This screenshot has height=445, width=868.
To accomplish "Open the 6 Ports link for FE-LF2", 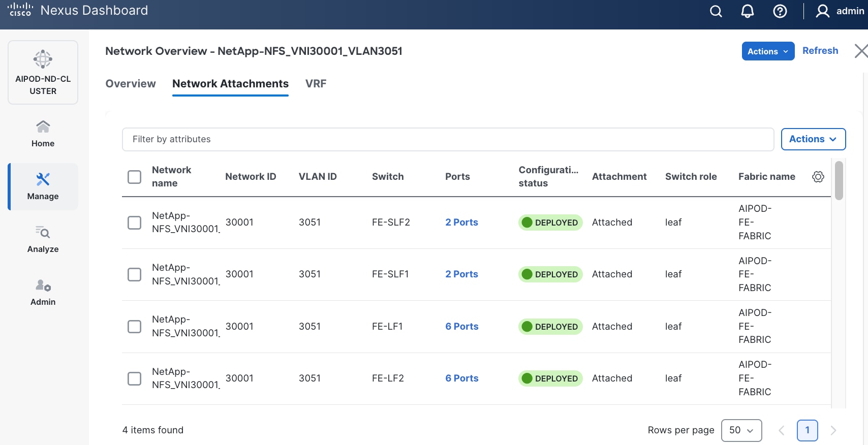I will click(x=461, y=378).
